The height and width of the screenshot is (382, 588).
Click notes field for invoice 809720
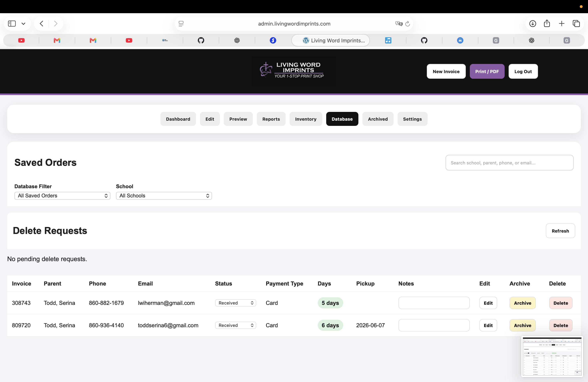click(434, 325)
